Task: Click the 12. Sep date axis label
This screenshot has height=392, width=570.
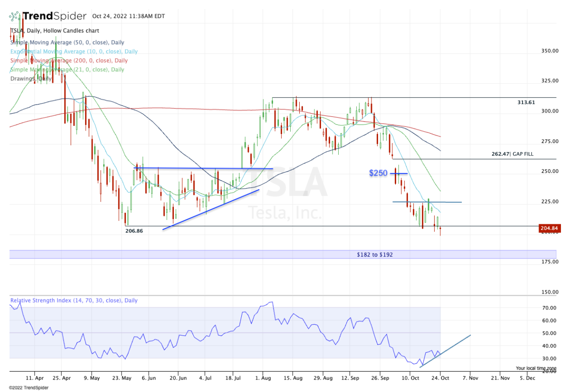Action: click(x=349, y=379)
